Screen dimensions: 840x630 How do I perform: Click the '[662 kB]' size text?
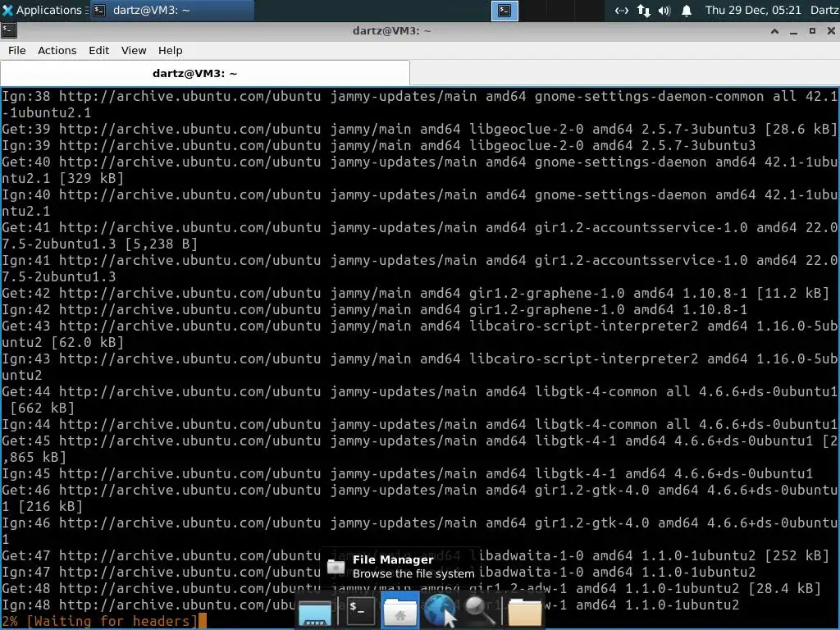(x=43, y=409)
